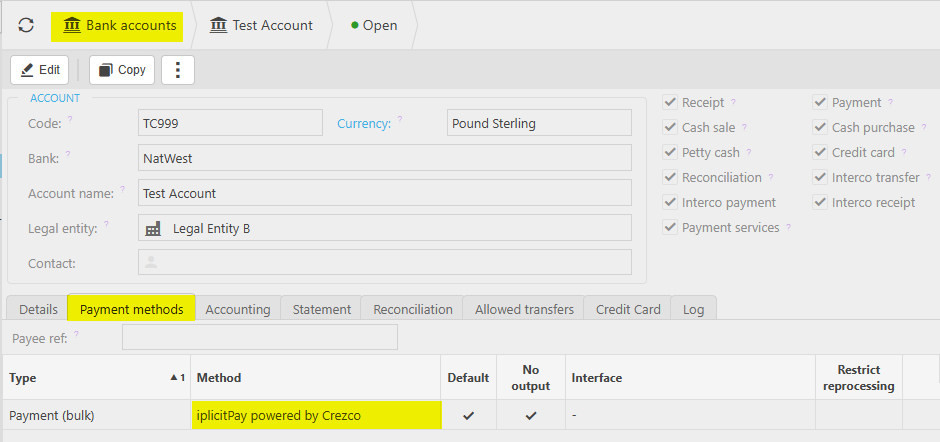Open the three-dot more actions menu
940x442 pixels.
tap(177, 70)
